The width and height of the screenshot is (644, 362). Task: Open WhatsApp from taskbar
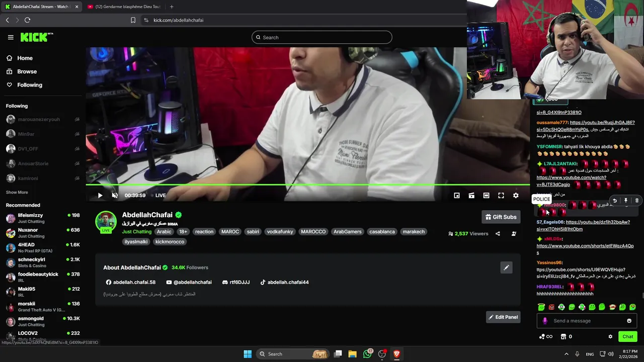click(x=367, y=354)
